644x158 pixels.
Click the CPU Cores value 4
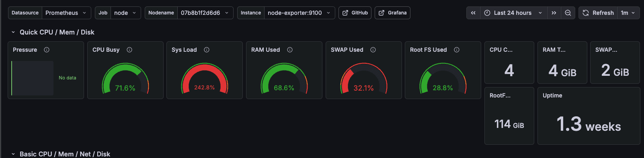coord(509,71)
